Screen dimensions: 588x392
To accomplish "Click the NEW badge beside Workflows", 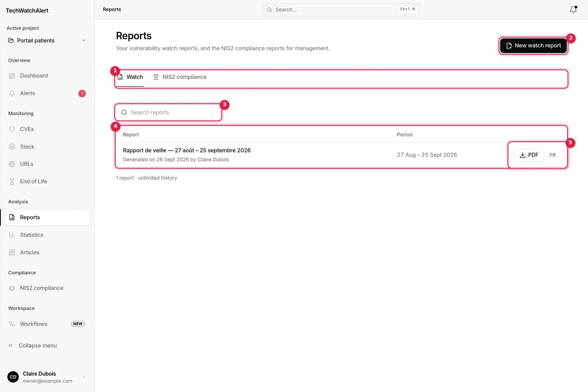I will click(x=78, y=324).
